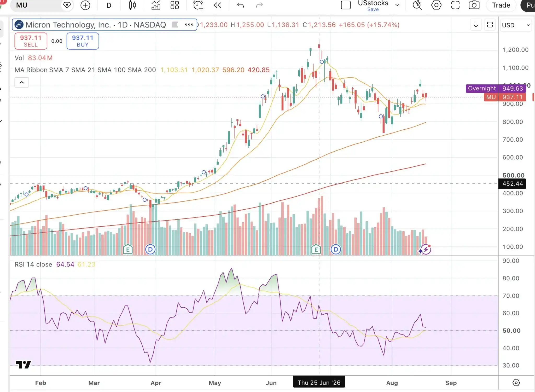This screenshot has width=535, height=392.
Task: Click the Apr label on the time axis
Action: (x=156, y=383)
